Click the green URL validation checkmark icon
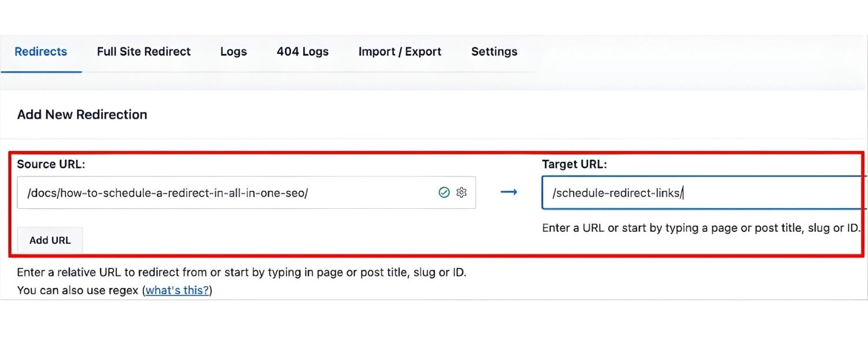This screenshot has height=347, width=868. click(x=443, y=192)
